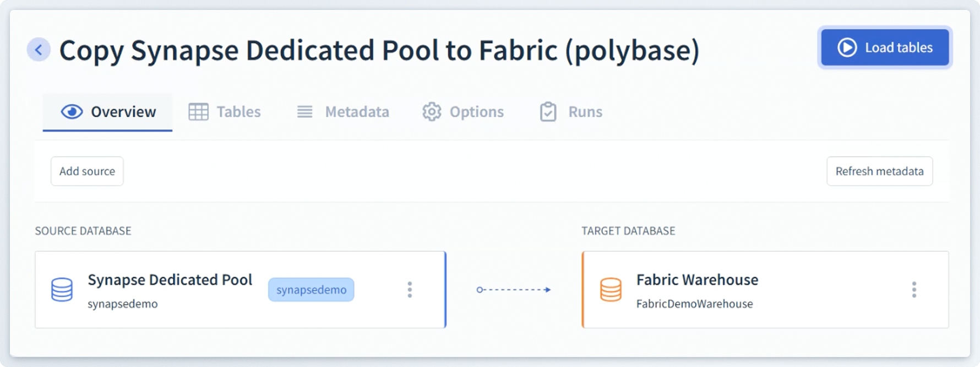Screen dimensions: 980x367
Task: Click the synapsedemo tag badge
Action: pyautogui.click(x=311, y=290)
